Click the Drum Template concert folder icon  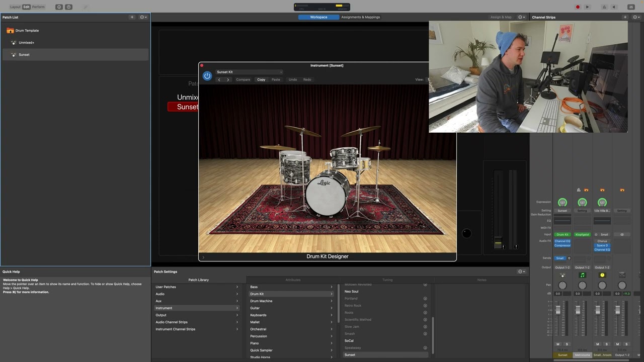[10, 31]
